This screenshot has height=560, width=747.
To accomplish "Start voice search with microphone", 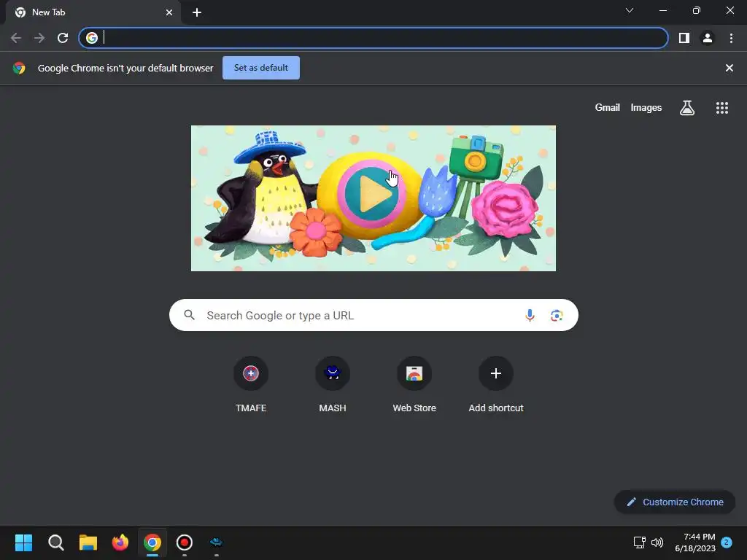I will coord(530,315).
